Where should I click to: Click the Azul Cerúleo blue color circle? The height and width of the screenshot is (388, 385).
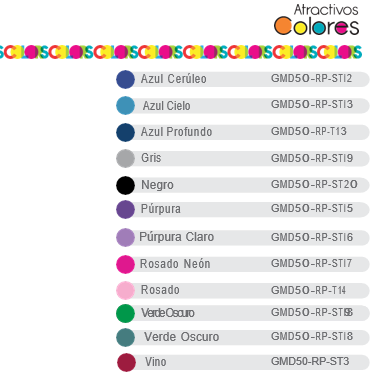[x=125, y=79]
